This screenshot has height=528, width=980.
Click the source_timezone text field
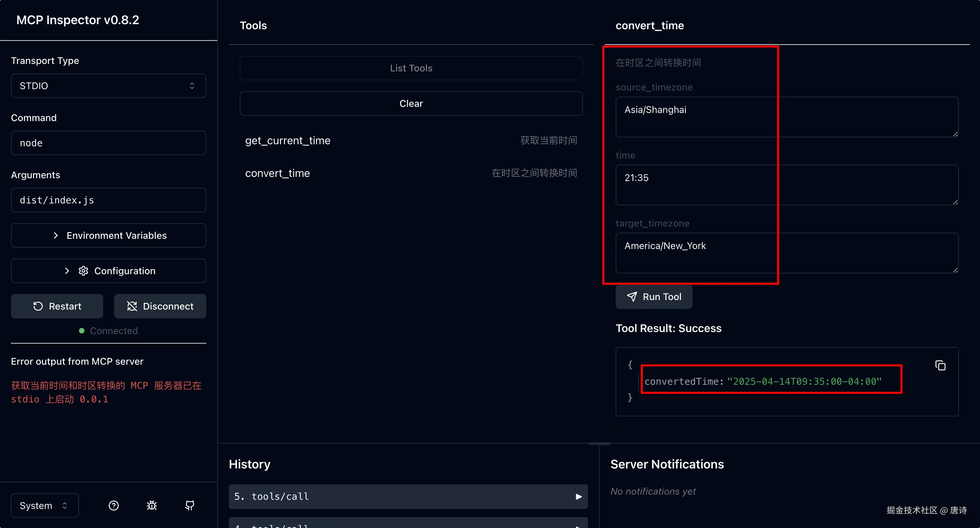click(x=786, y=117)
